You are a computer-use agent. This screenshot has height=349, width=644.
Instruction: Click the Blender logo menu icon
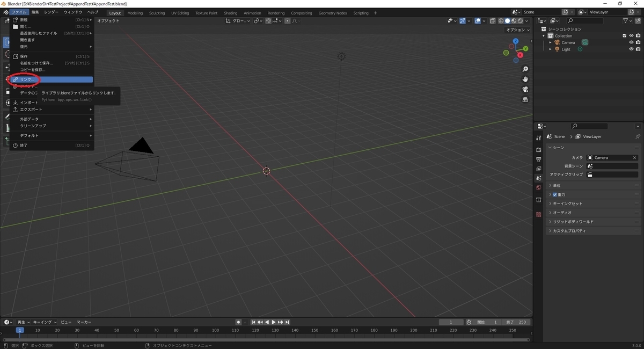pos(5,12)
